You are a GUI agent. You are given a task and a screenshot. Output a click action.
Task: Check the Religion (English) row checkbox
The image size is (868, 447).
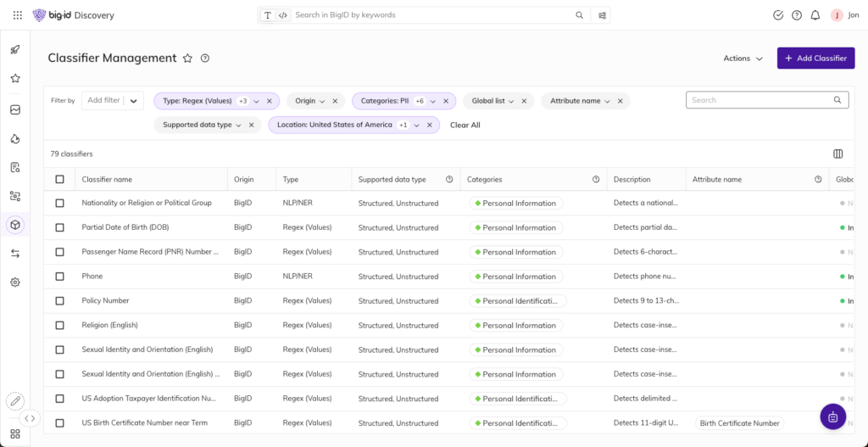(59, 326)
